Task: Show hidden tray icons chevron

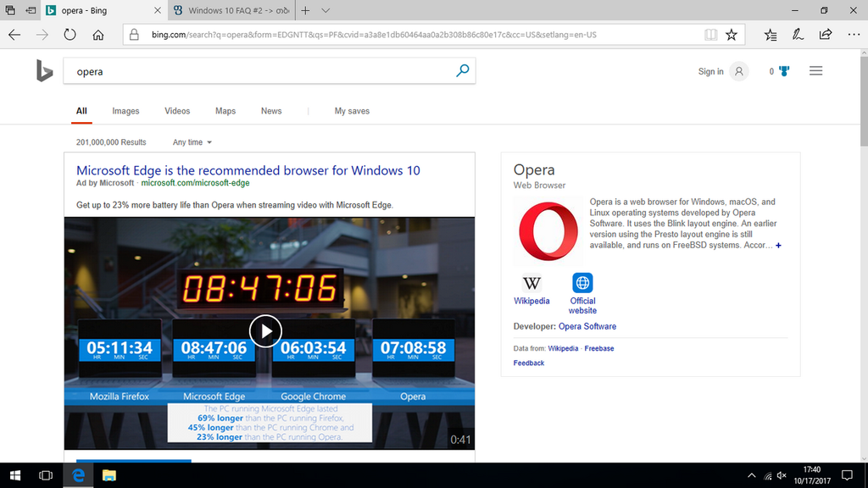Action: point(751,475)
